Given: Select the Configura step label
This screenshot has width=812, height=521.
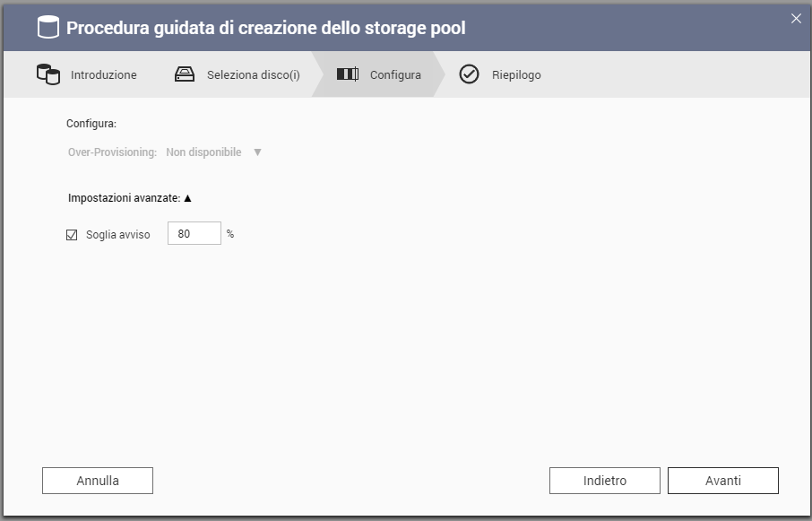Looking at the screenshot, I should (395, 74).
